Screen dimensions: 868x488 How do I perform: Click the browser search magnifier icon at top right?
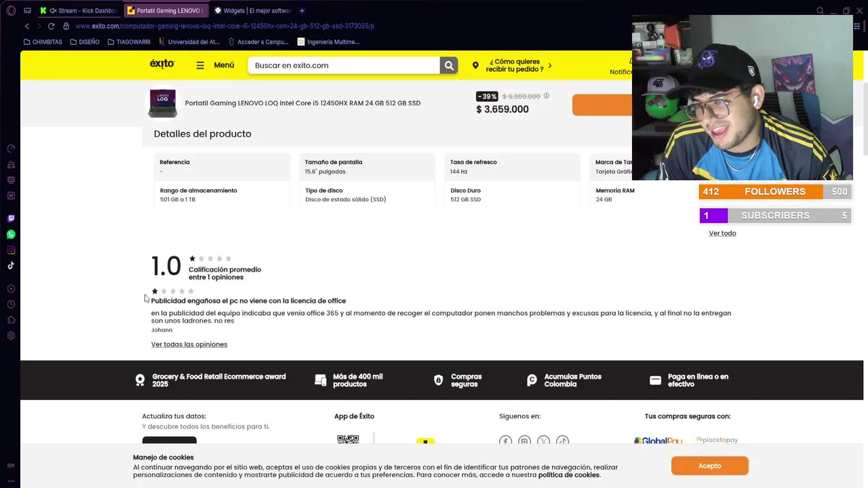[820, 11]
